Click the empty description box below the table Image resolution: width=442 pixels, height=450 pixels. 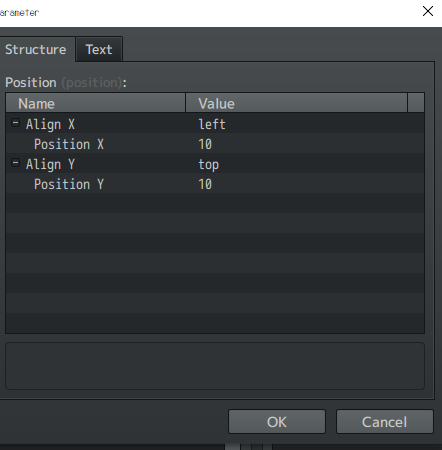[x=215, y=366]
